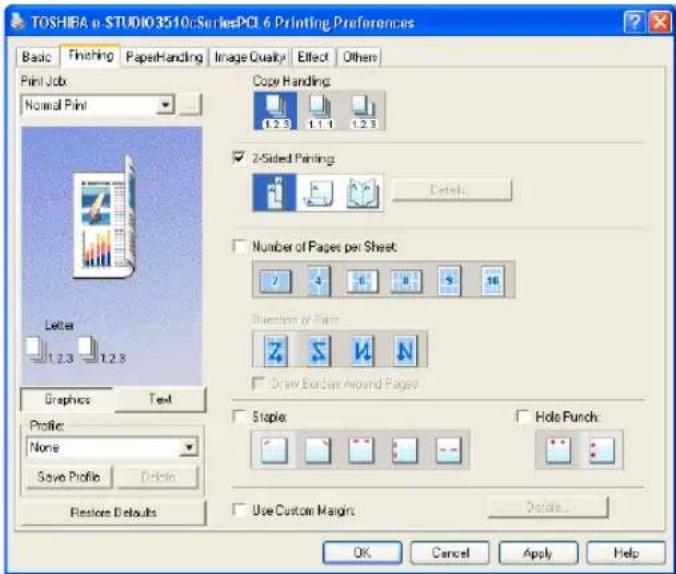Select third copy handling icon, rotated sort

363,111
